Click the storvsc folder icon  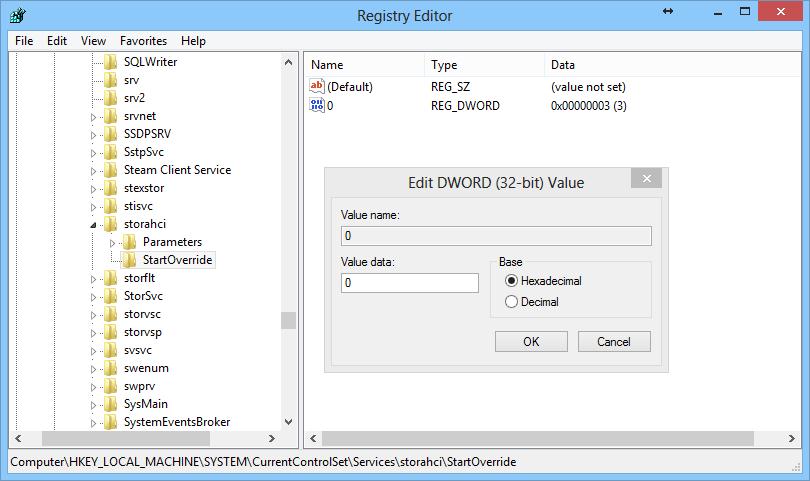[111, 314]
